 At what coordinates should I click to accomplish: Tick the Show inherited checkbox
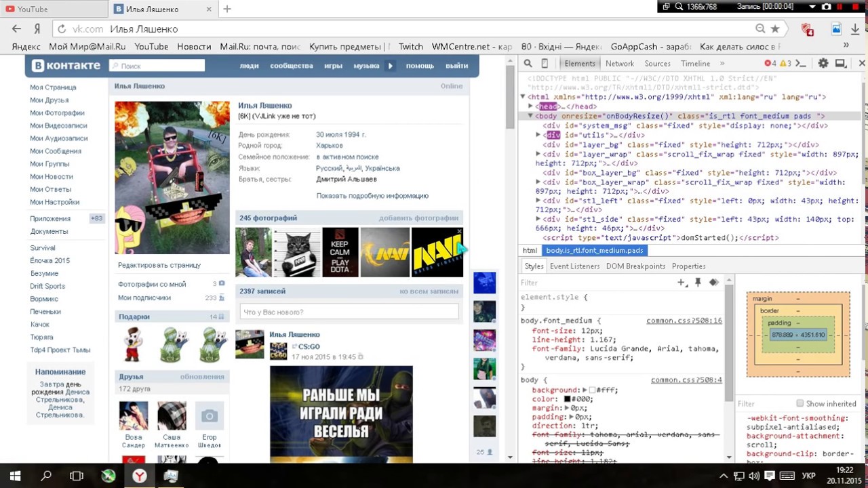click(800, 403)
